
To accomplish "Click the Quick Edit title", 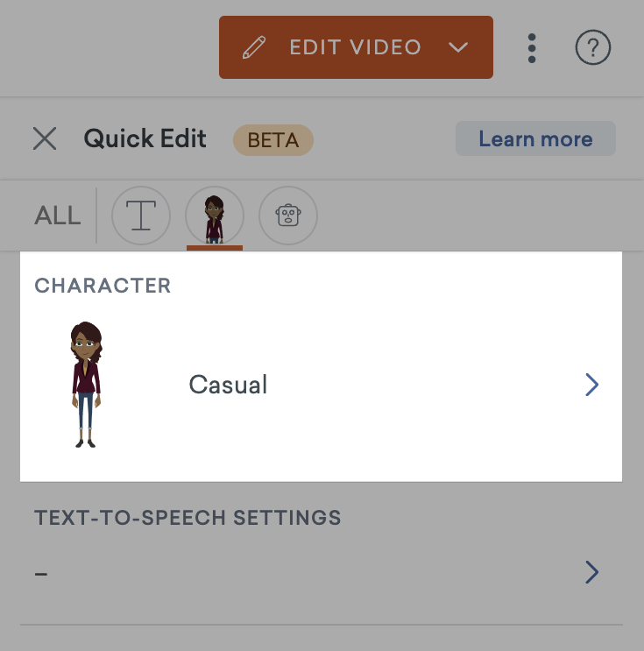I will (145, 138).
